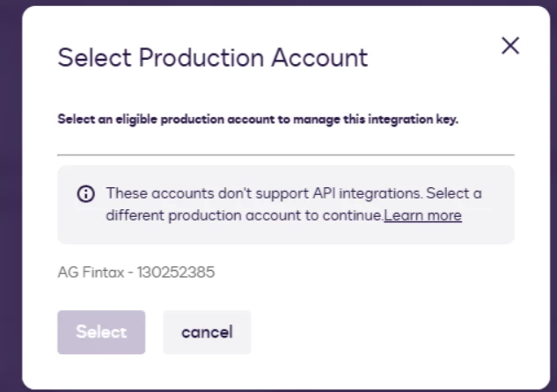557x392 pixels.
Task: Choose the AG Fintax account entry
Action: [136, 272]
